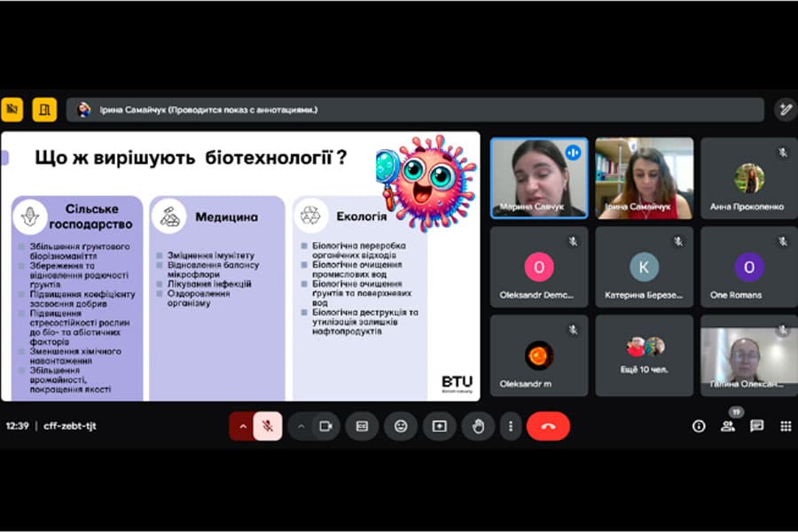Expand video settings chevron beside camera
798x532 pixels.
[301, 426]
